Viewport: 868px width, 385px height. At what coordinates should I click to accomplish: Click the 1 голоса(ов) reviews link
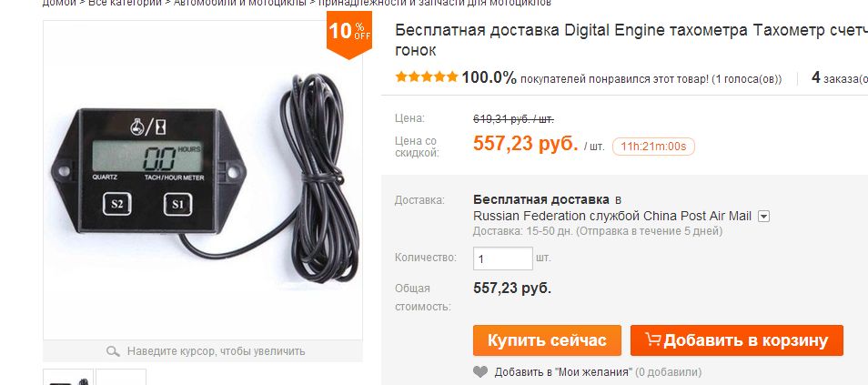(747, 79)
